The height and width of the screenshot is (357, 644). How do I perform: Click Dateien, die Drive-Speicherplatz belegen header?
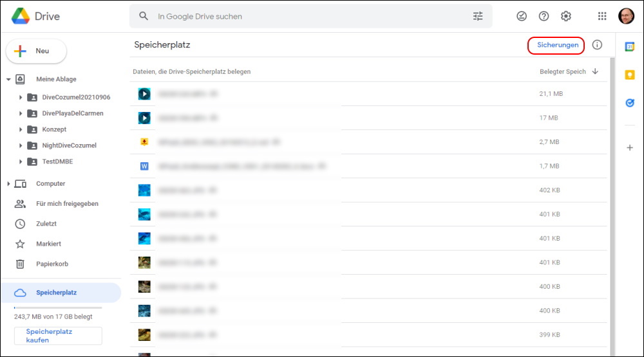pyautogui.click(x=191, y=71)
